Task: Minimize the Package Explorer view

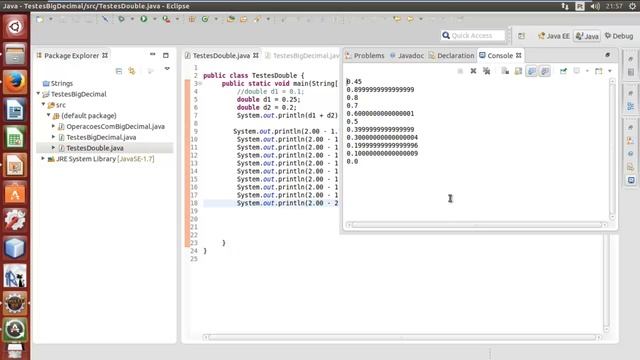Action: point(153,55)
